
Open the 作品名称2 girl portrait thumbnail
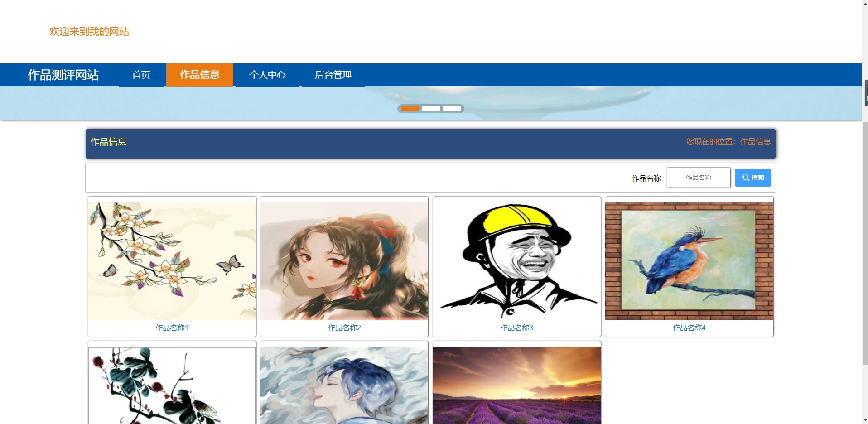[344, 261]
